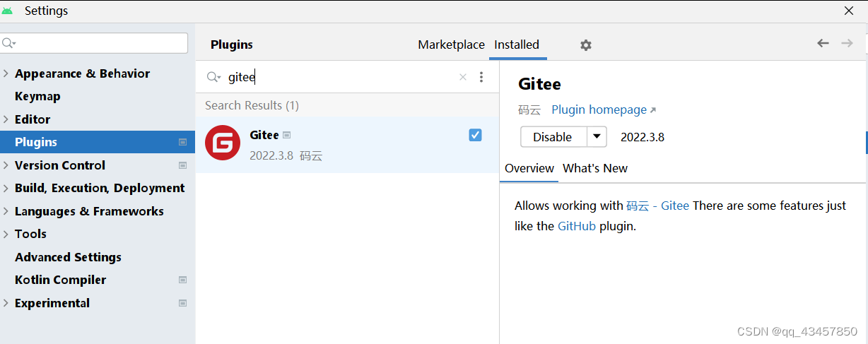Close the Settings window
Screen dimensions: 868x344
[x=849, y=11]
